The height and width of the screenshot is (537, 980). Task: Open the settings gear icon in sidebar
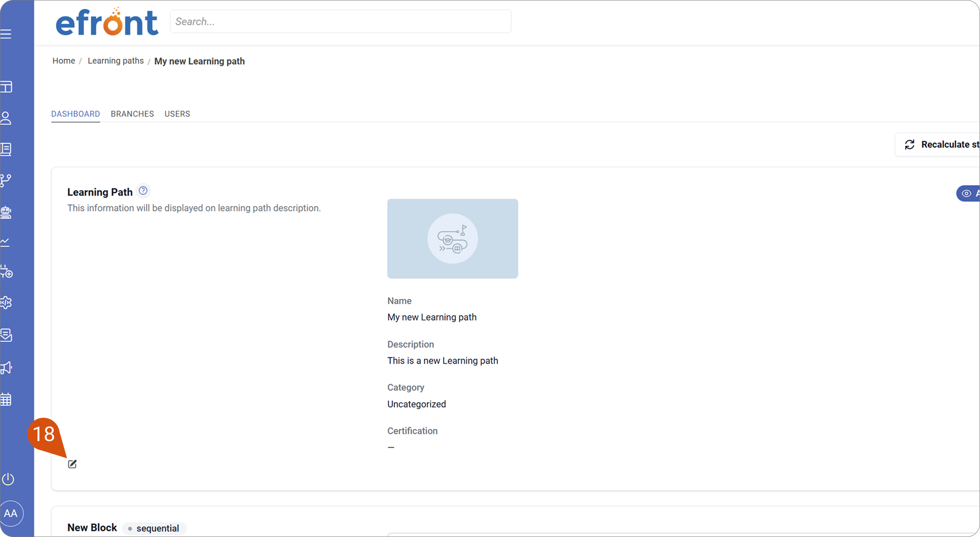pos(6,303)
